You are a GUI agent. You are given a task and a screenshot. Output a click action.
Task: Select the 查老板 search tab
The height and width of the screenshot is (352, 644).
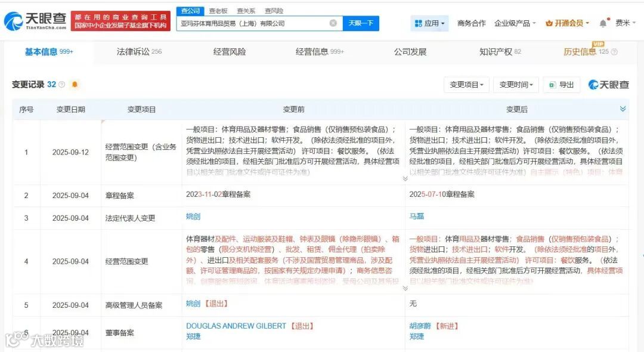coord(218,11)
